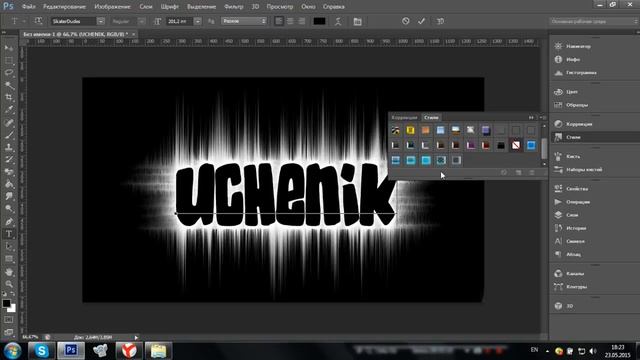
Task: Commit current text edits with checkmark
Action: (x=422, y=21)
